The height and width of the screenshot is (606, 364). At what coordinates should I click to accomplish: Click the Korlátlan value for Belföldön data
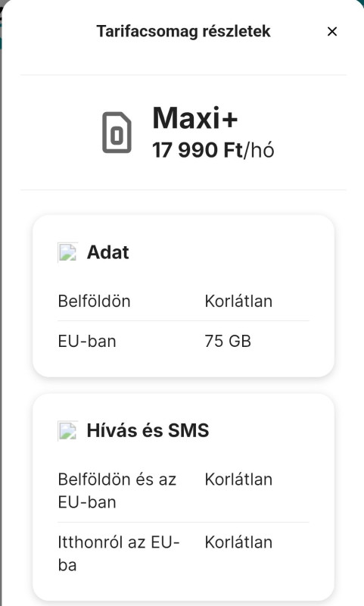coord(238,301)
